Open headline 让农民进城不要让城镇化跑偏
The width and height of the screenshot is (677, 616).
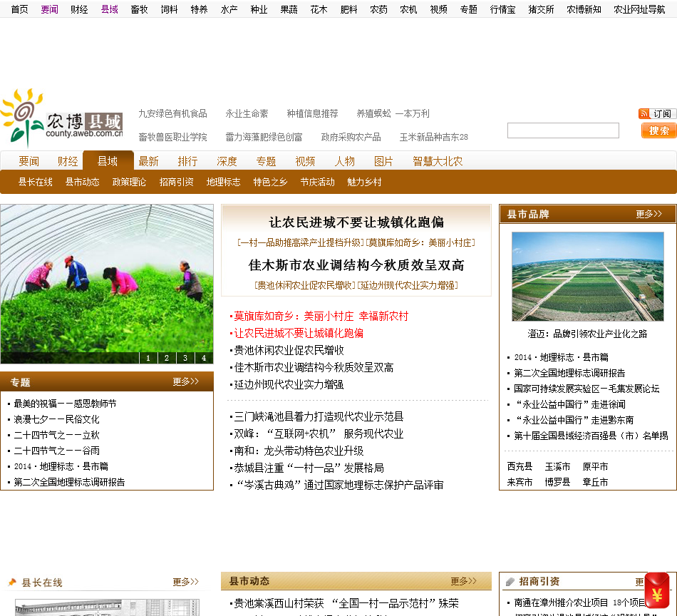click(x=356, y=222)
